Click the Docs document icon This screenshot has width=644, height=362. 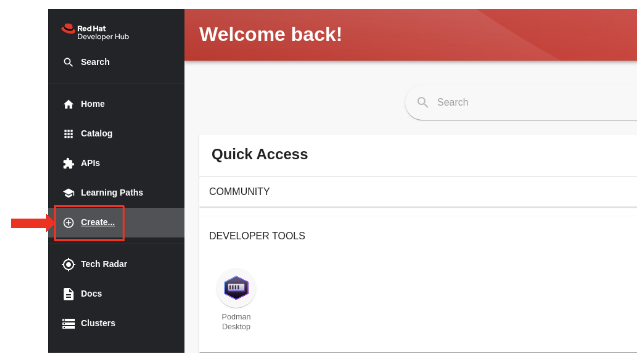[x=68, y=294]
